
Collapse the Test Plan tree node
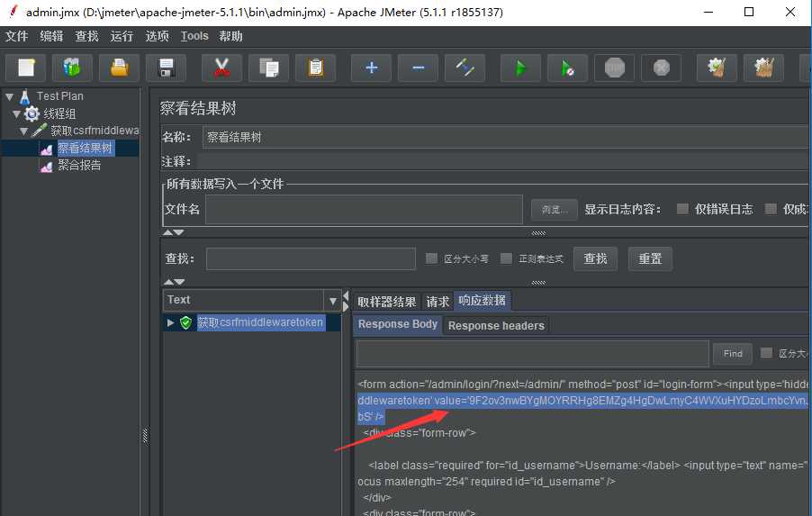pyautogui.click(x=9, y=96)
